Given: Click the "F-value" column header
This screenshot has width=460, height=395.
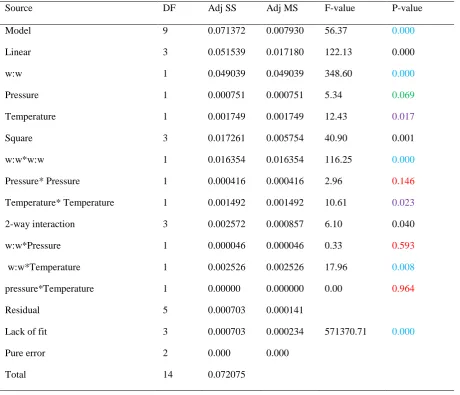Looking at the screenshot, I should (340, 8).
